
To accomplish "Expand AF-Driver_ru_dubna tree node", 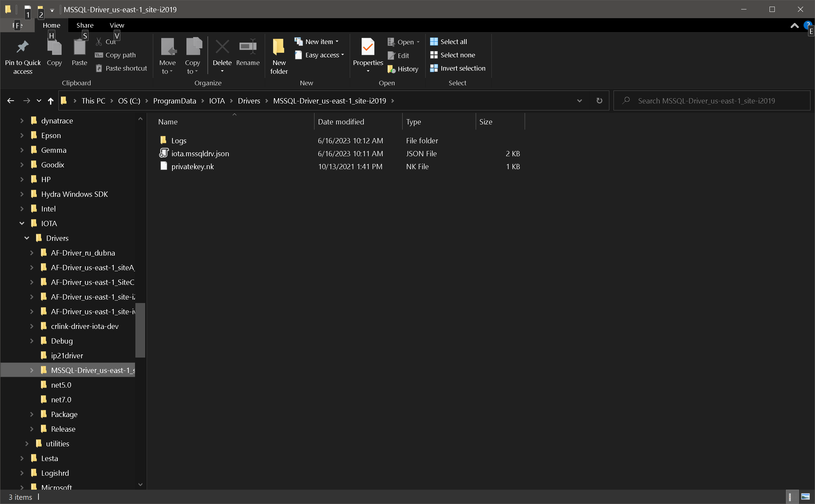I will pos(31,253).
